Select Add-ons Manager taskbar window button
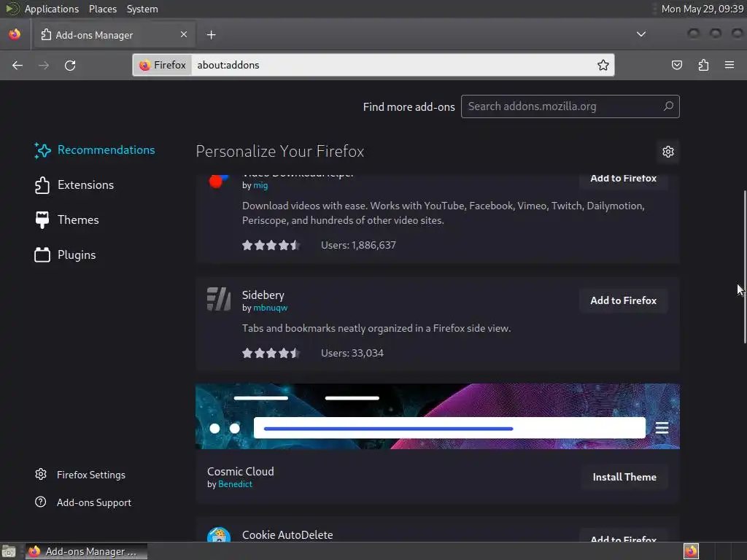 86,551
